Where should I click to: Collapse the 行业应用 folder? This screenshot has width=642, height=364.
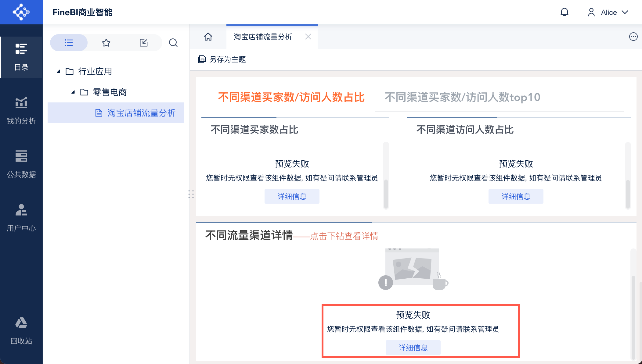(58, 71)
